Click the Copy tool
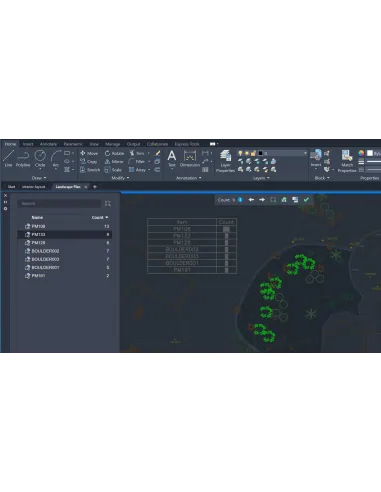 click(89, 161)
